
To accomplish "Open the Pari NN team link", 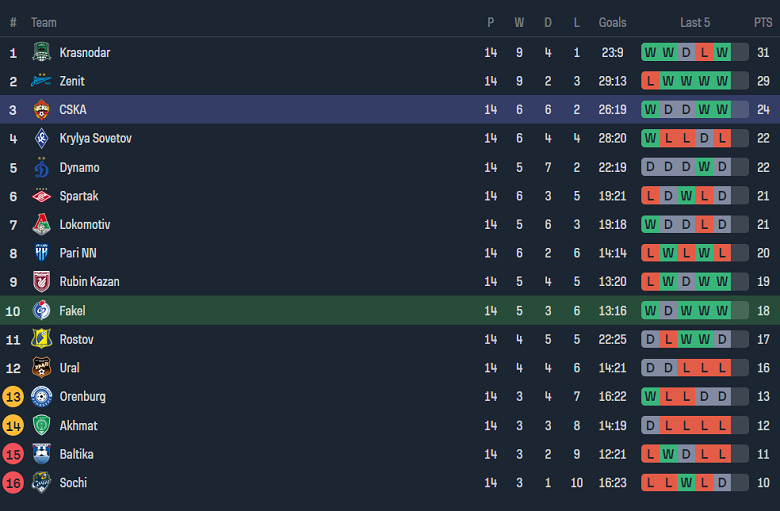I will tap(78, 253).
